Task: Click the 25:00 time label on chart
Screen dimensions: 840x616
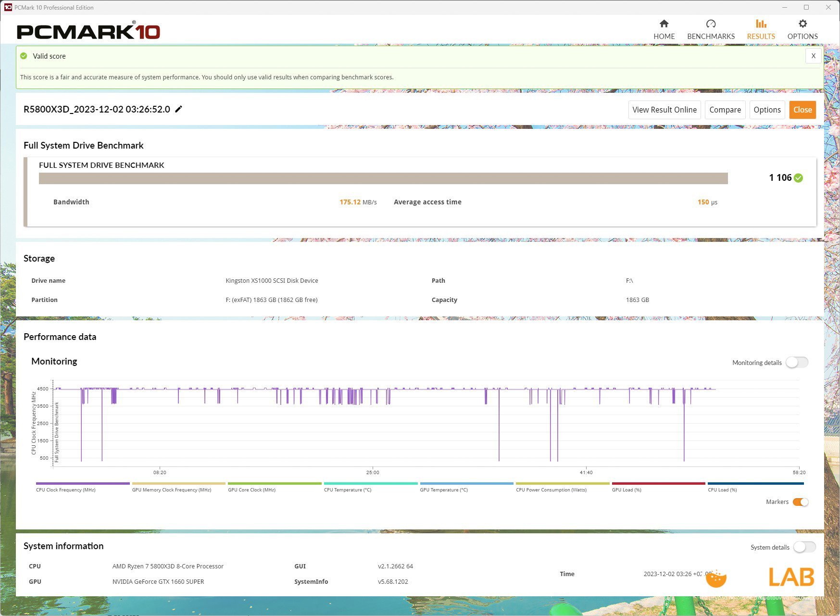Action: tap(373, 473)
